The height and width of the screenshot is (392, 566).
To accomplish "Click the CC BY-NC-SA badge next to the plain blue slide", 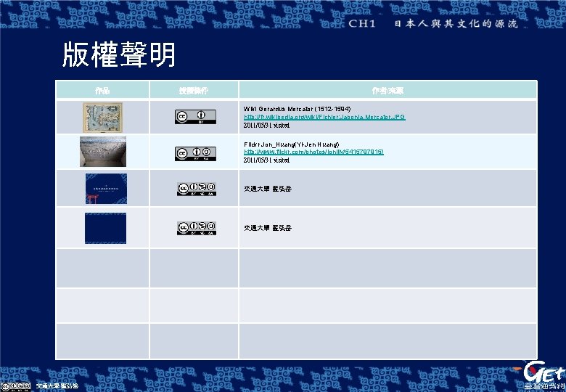I will 197,228.
